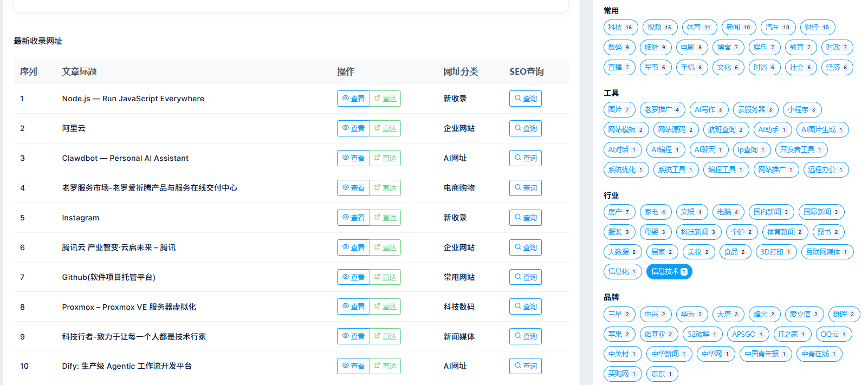
Task: Select the 直播 7 tag
Action: [x=619, y=67]
